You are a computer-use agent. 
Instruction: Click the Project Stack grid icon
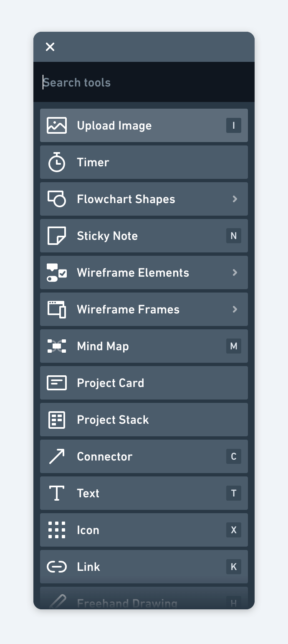click(57, 419)
